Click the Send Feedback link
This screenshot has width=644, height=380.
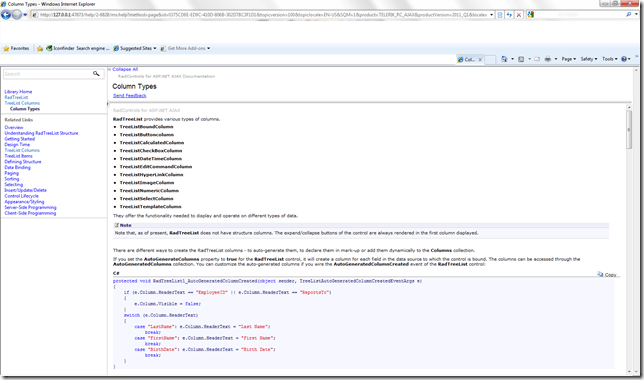coord(129,96)
